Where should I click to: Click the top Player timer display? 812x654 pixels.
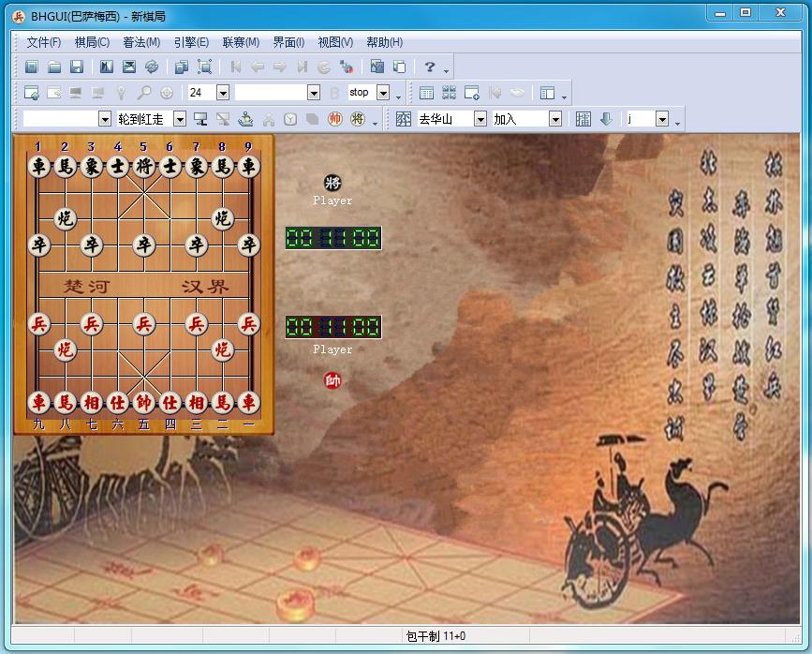pos(332,238)
